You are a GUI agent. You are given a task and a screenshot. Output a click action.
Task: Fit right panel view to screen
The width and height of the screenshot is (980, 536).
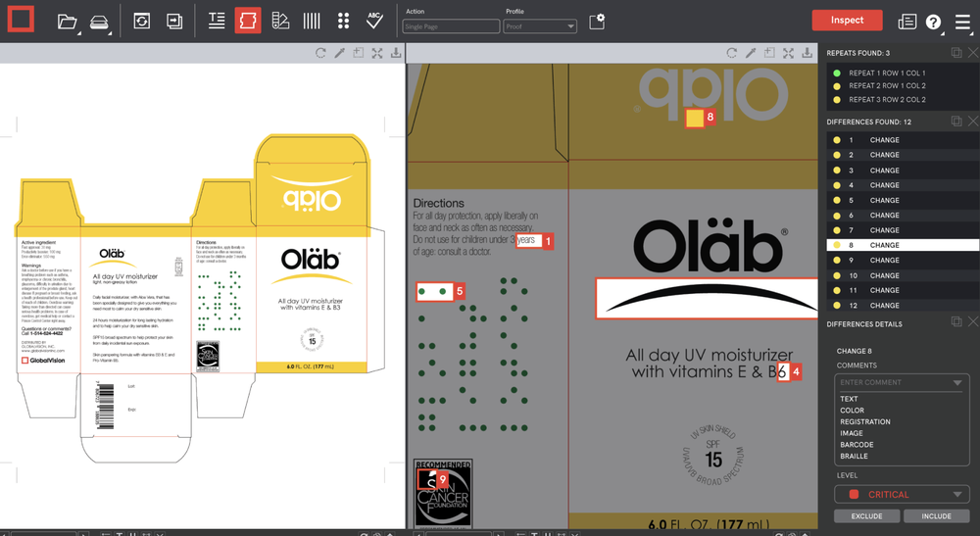click(x=788, y=53)
